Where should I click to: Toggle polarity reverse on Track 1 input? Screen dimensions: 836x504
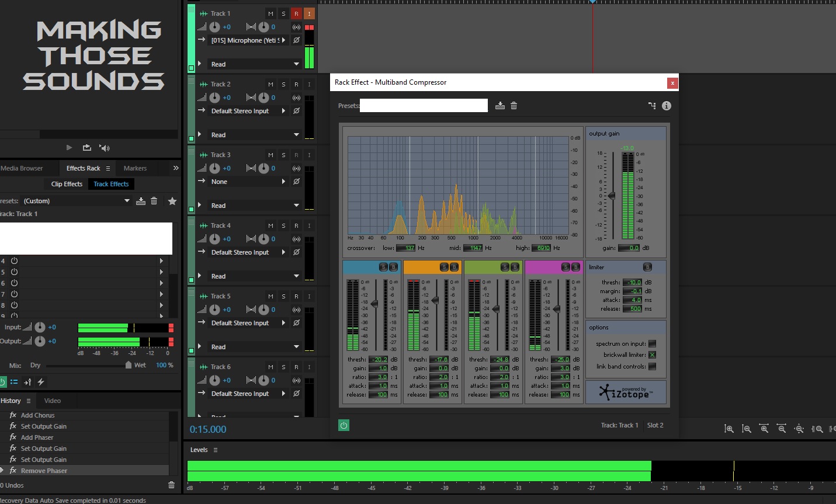point(296,40)
